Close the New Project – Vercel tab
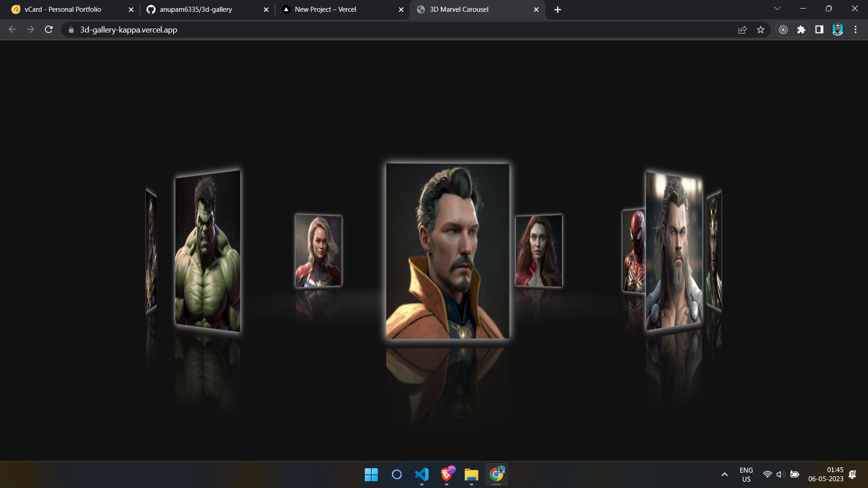Screen dimensions: 868x488 tap(401, 9)
